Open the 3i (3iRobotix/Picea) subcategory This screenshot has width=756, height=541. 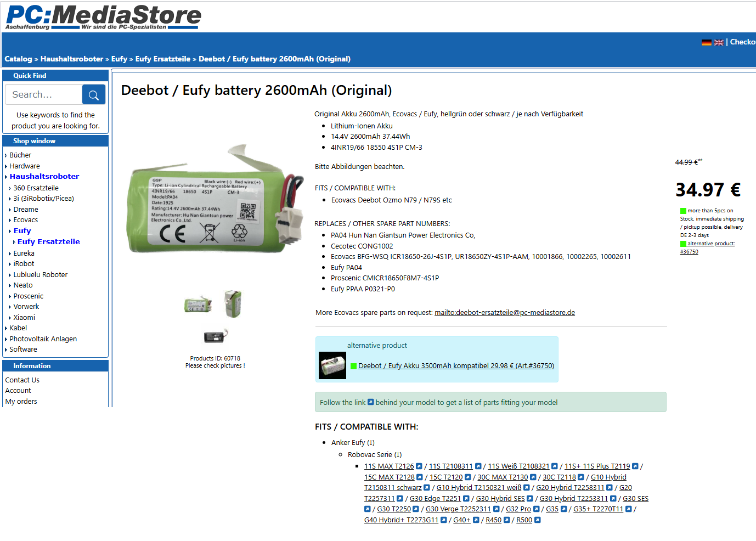(44, 199)
